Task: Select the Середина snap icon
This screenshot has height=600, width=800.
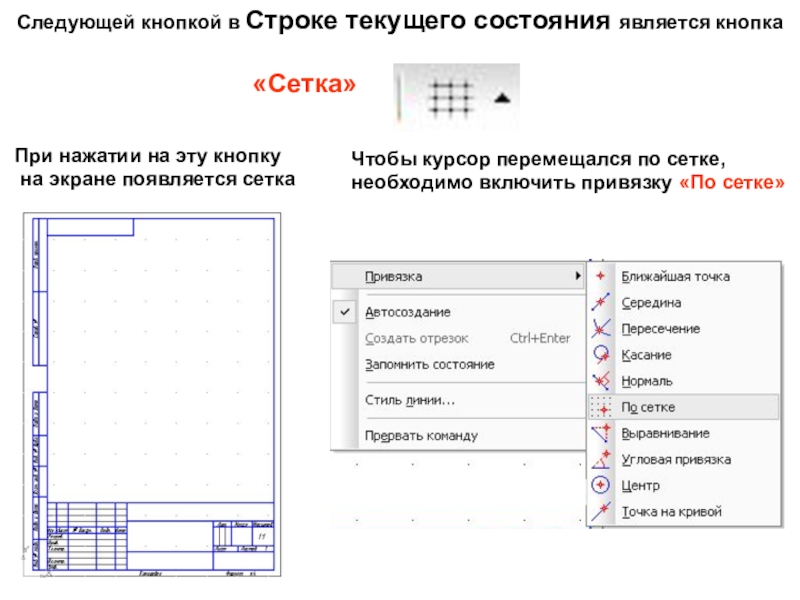Action: [x=601, y=302]
